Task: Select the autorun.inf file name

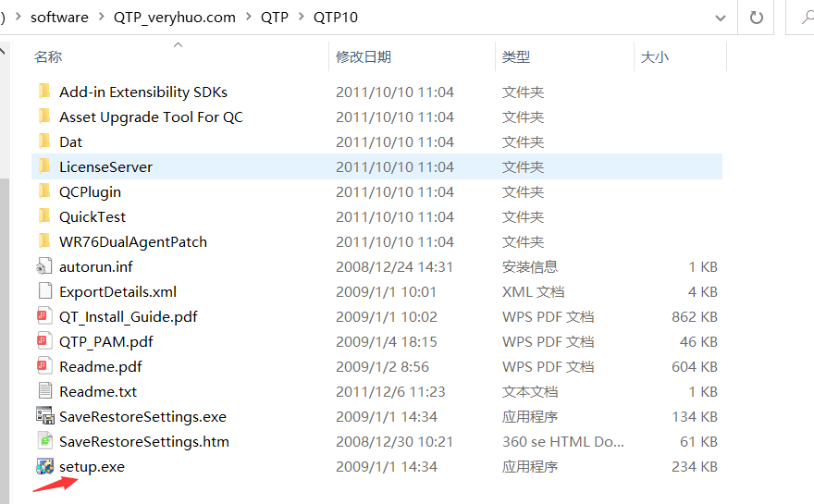Action: click(95, 266)
